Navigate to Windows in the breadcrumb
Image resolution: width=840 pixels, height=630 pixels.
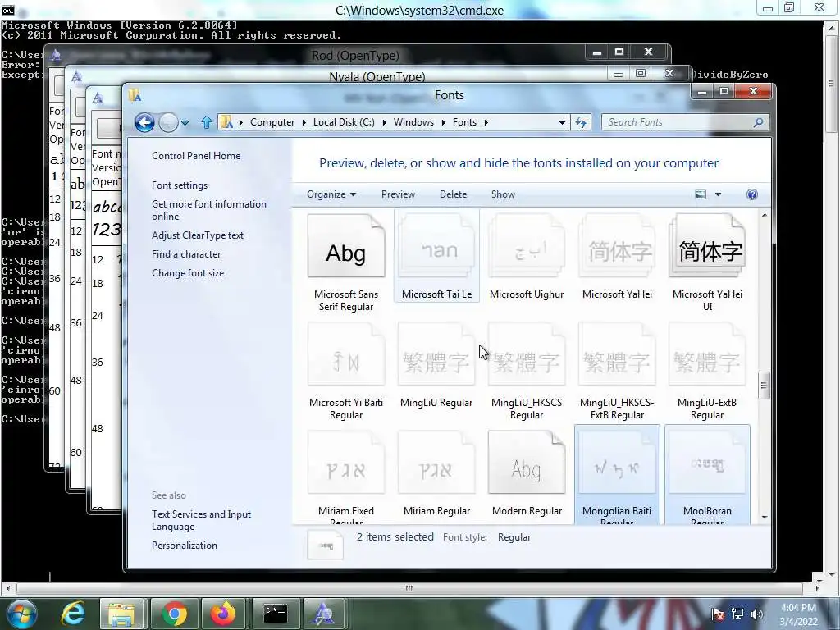[x=413, y=123]
